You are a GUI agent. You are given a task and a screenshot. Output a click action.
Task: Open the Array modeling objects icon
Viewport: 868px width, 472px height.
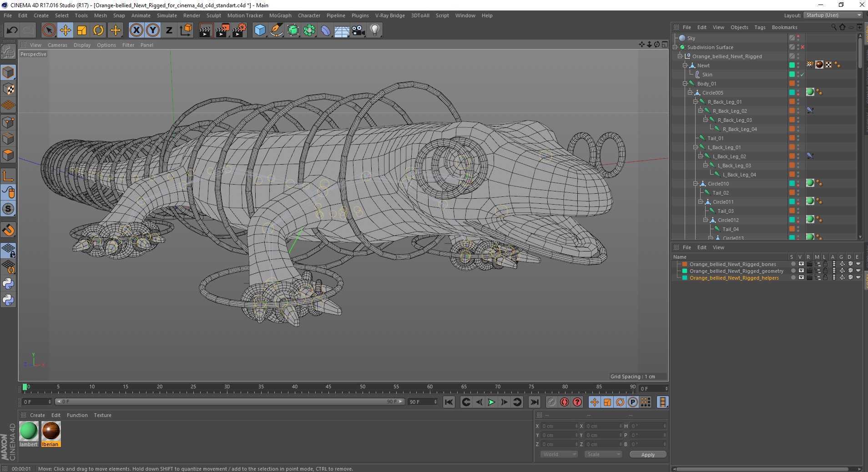(x=310, y=30)
